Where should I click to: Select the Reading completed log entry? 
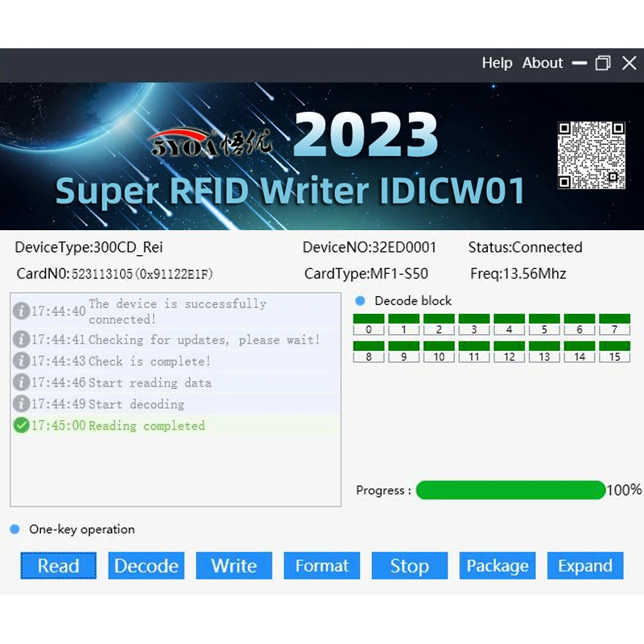pos(147,426)
